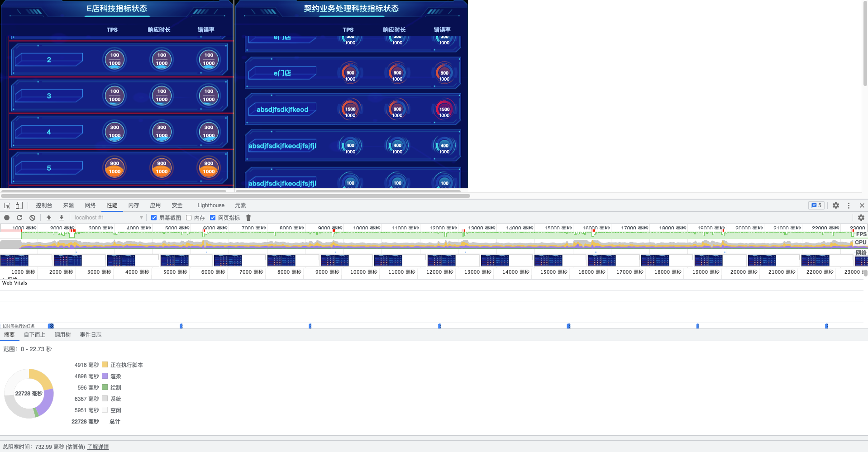Activate the inspect element picker icon

click(7, 205)
